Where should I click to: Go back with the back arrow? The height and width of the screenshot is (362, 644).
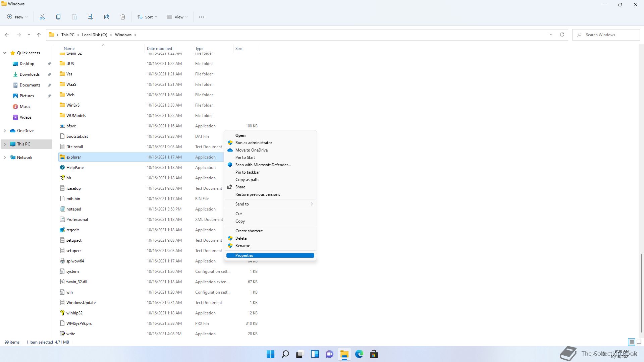[7, 35]
